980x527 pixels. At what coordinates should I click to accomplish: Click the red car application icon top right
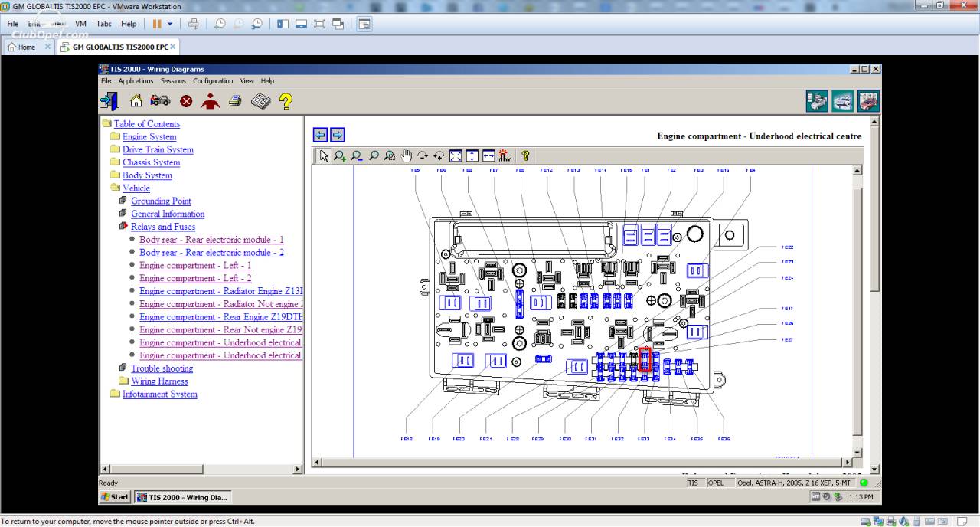(x=868, y=101)
